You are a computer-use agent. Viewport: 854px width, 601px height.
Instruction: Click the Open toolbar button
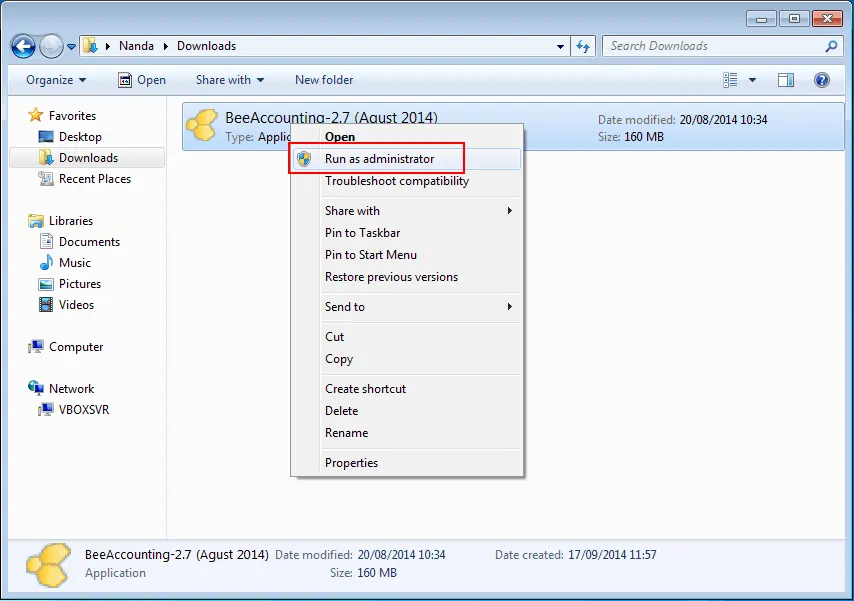tap(142, 80)
